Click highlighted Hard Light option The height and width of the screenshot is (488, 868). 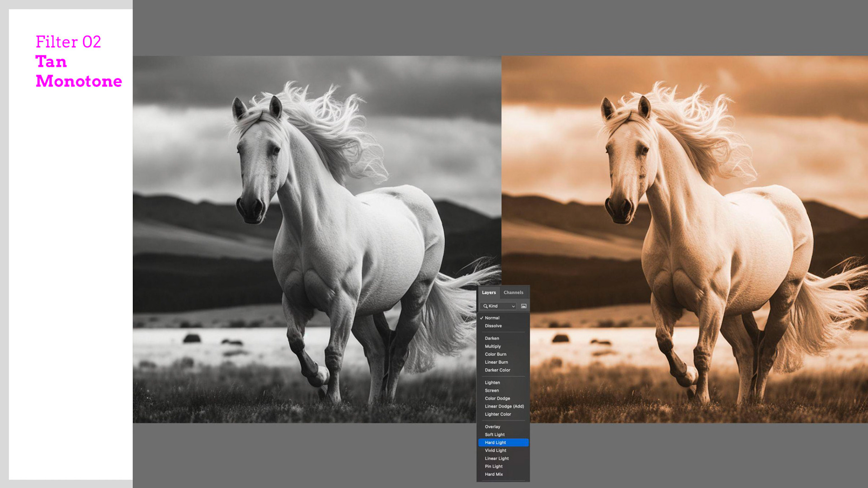click(495, 442)
